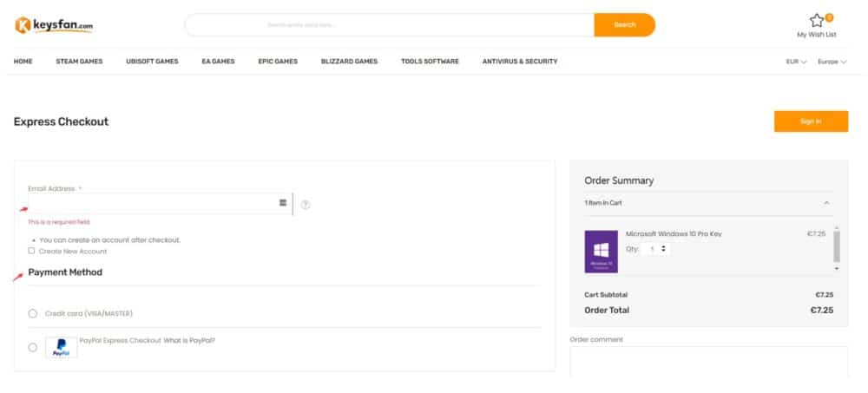Collapse the 1 Item in Cart section
This screenshot has width=868, height=393.
[826, 203]
